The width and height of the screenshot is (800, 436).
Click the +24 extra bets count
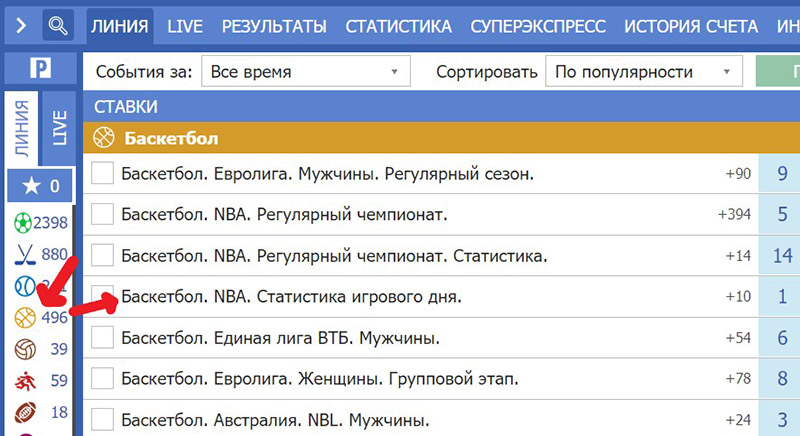738,420
